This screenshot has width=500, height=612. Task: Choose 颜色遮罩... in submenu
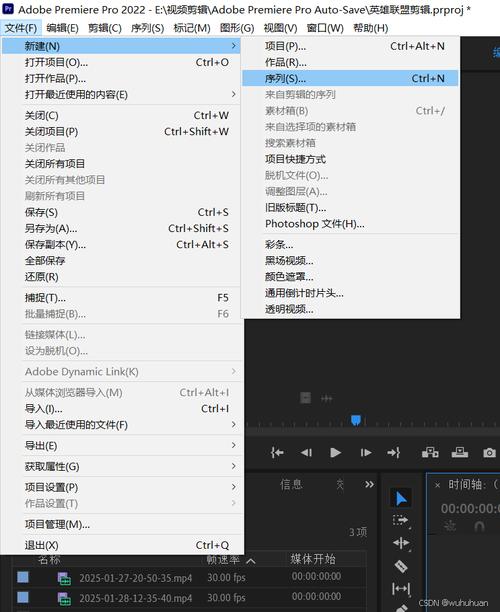click(350, 277)
